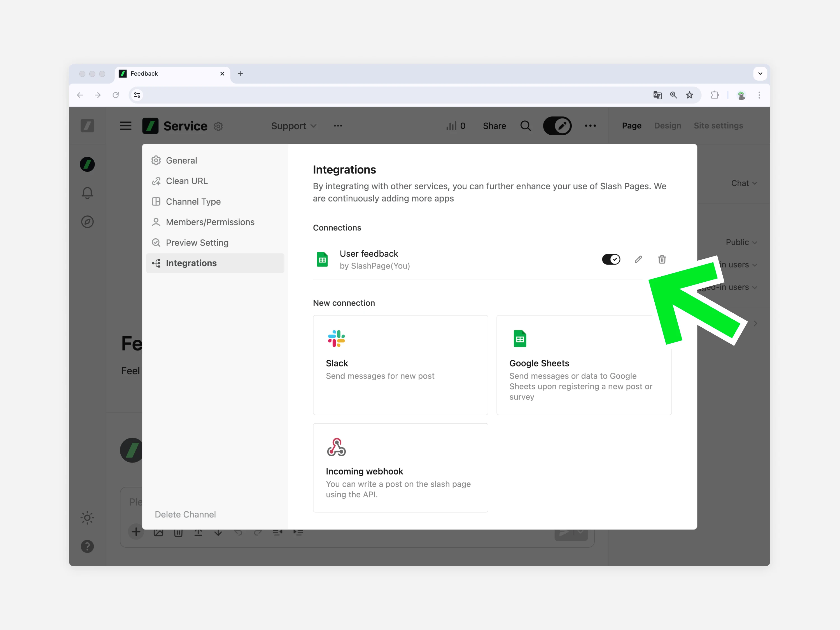Open the Chrome three-dot menu

tap(759, 95)
